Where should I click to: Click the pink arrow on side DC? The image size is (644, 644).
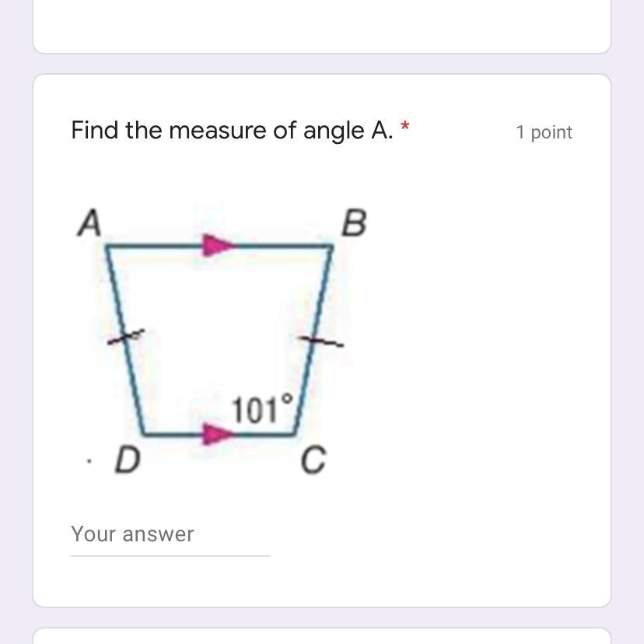point(219,433)
